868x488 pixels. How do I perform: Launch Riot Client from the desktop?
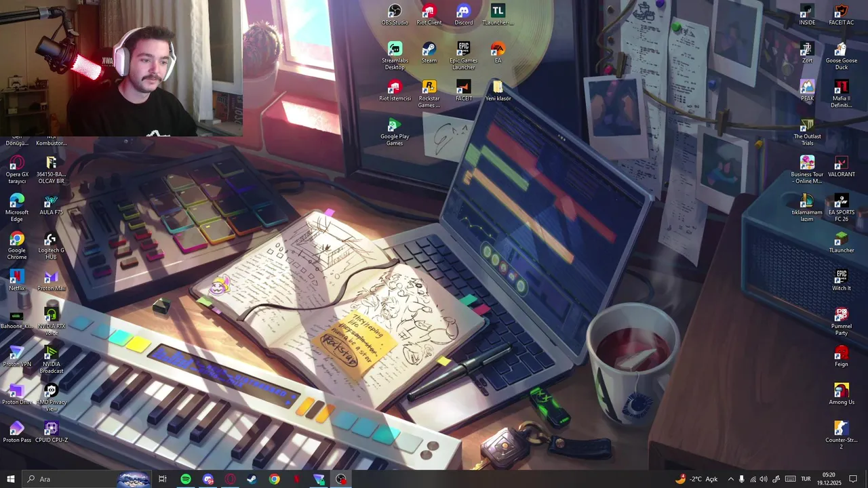tap(429, 15)
